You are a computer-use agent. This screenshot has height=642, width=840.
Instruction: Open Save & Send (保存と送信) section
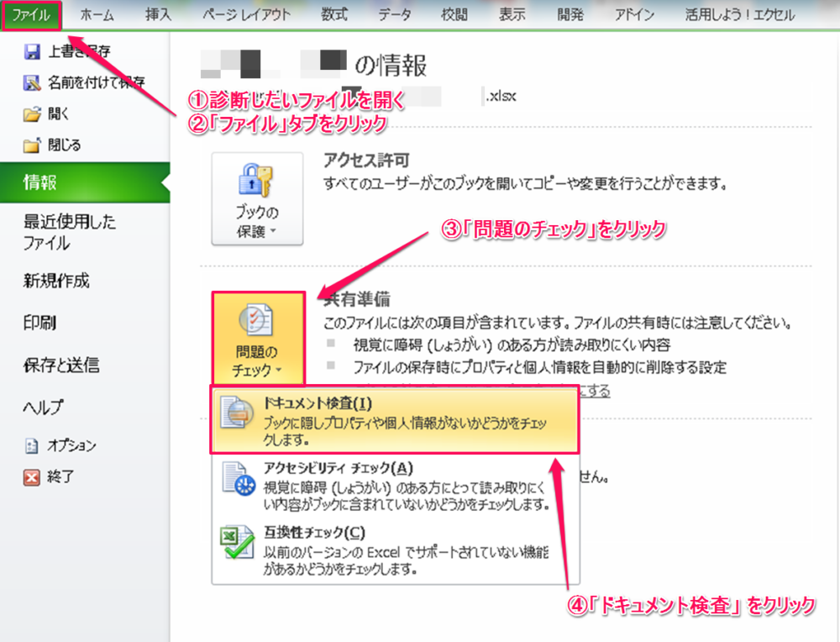pos(60,365)
